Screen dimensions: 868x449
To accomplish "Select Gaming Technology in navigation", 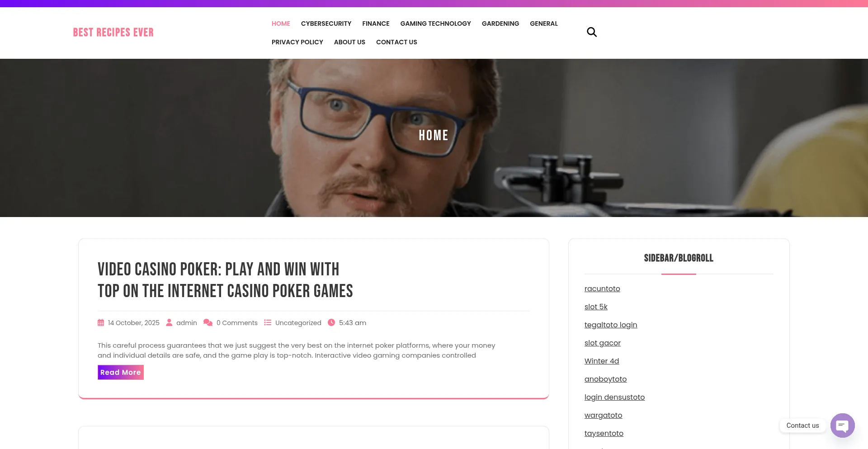I will click(x=435, y=24).
